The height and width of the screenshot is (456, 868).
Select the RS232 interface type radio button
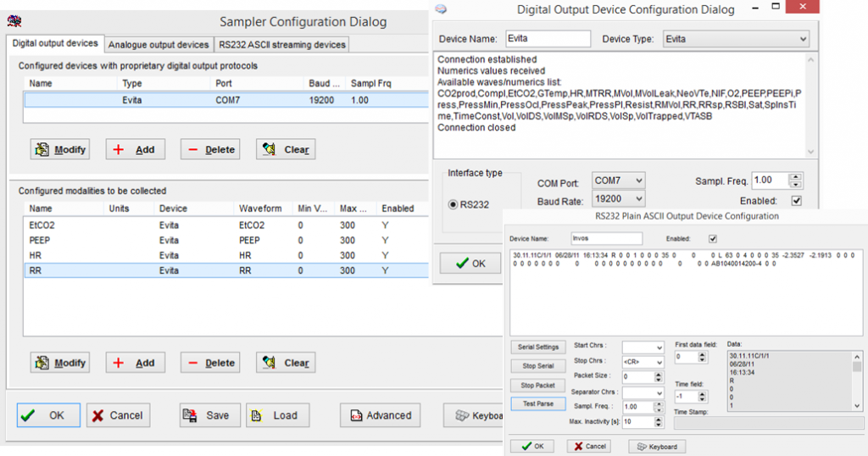453,203
